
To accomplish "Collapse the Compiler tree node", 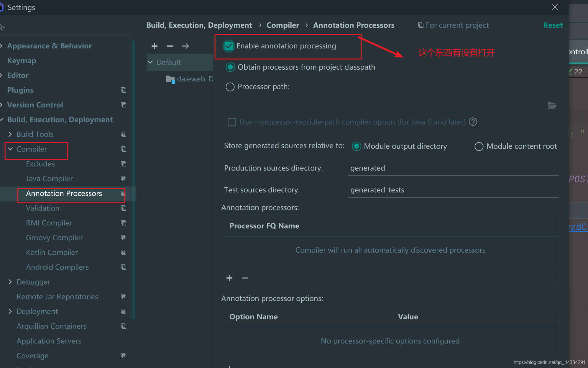I will 10,149.
